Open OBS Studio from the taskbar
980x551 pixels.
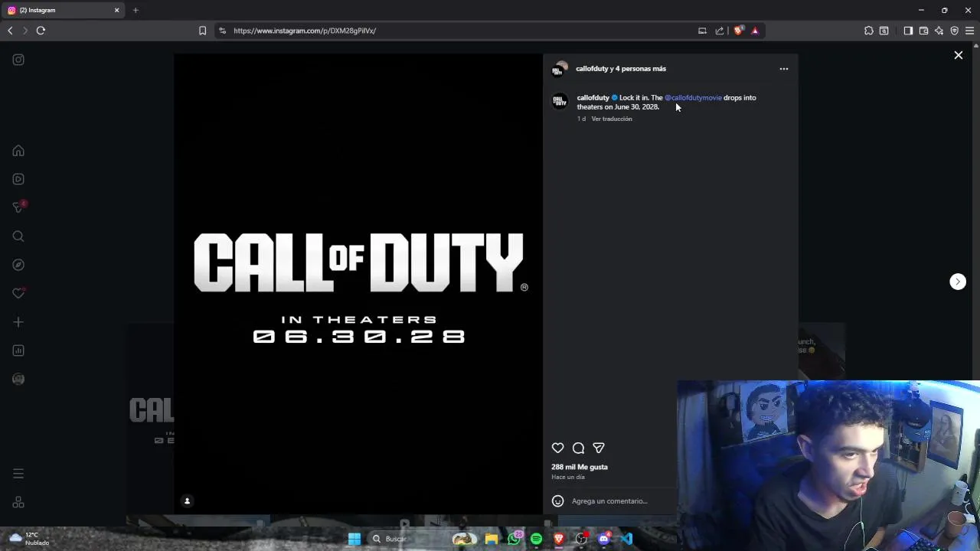pos(581,539)
